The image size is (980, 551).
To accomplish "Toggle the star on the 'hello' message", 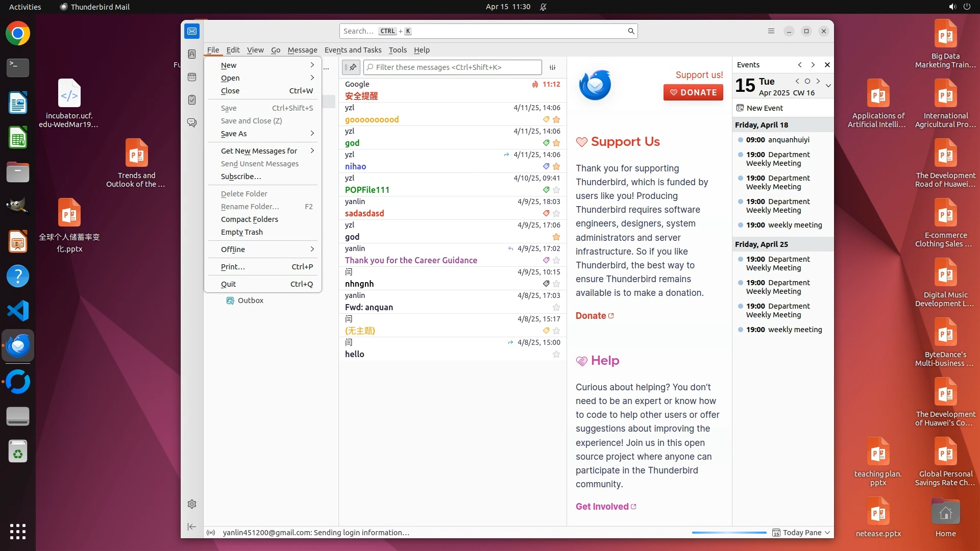I will pos(556,354).
